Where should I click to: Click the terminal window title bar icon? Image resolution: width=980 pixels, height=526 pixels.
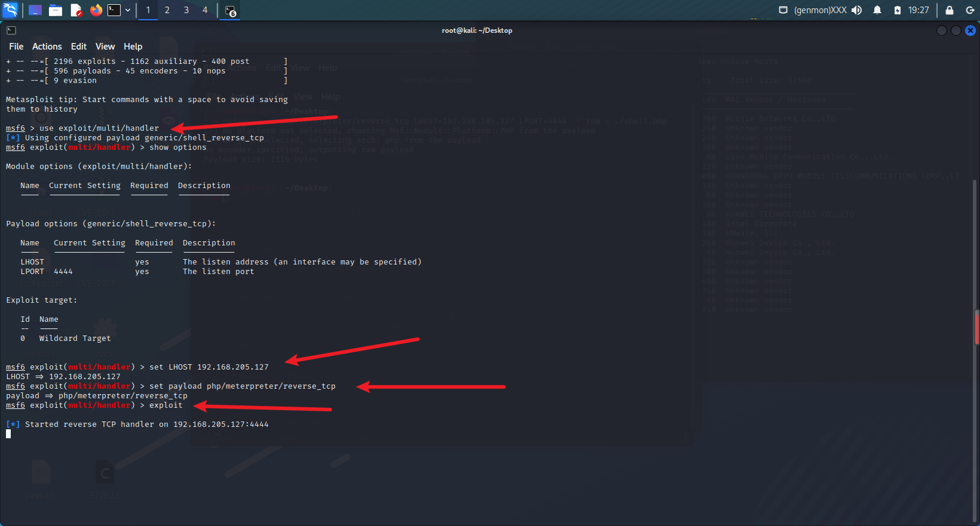11,30
